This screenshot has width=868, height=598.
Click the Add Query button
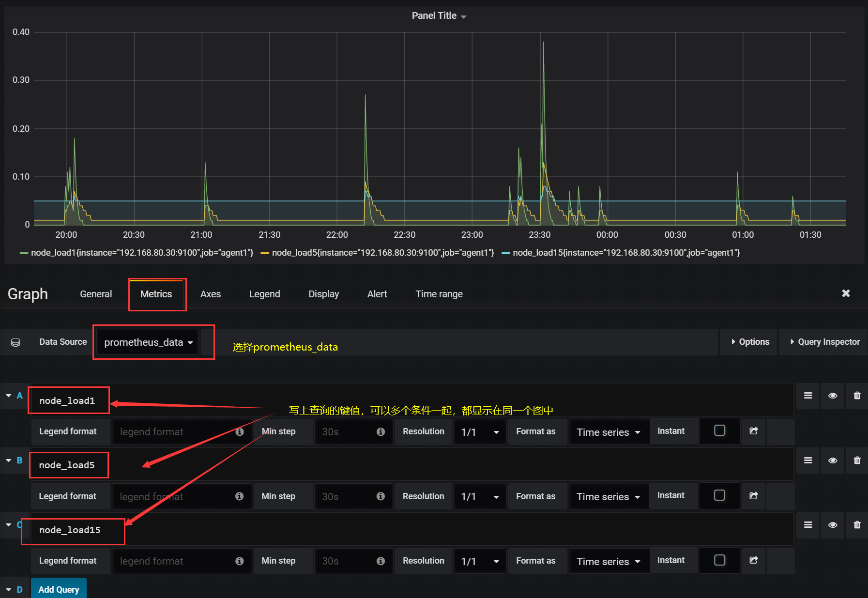click(x=59, y=589)
